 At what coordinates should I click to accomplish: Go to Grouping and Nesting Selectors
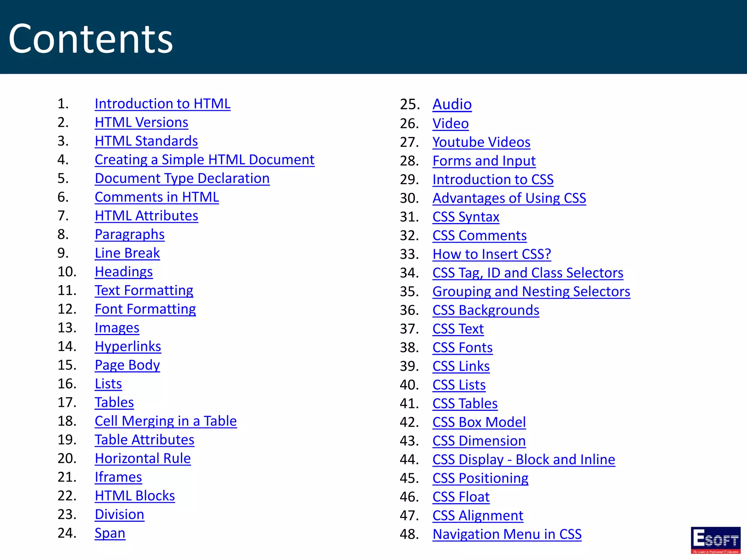pyautogui.click(x=531, y=292)
